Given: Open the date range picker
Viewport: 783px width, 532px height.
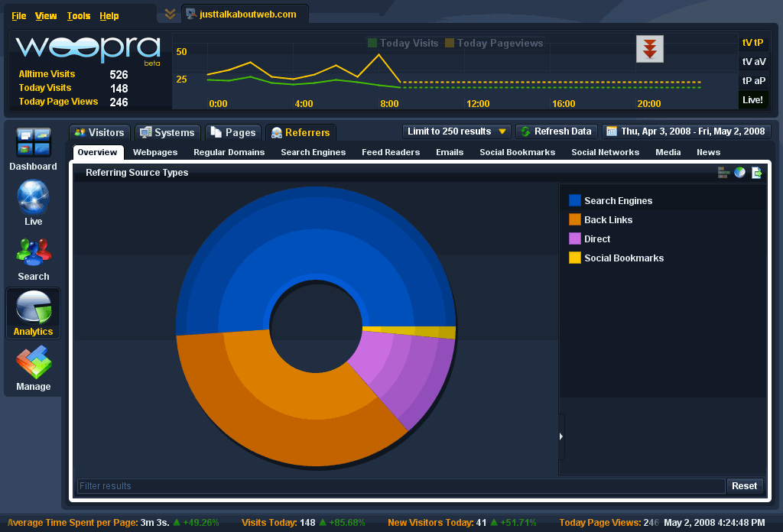Looking at the screenshot, I should [x=686, y=131].
